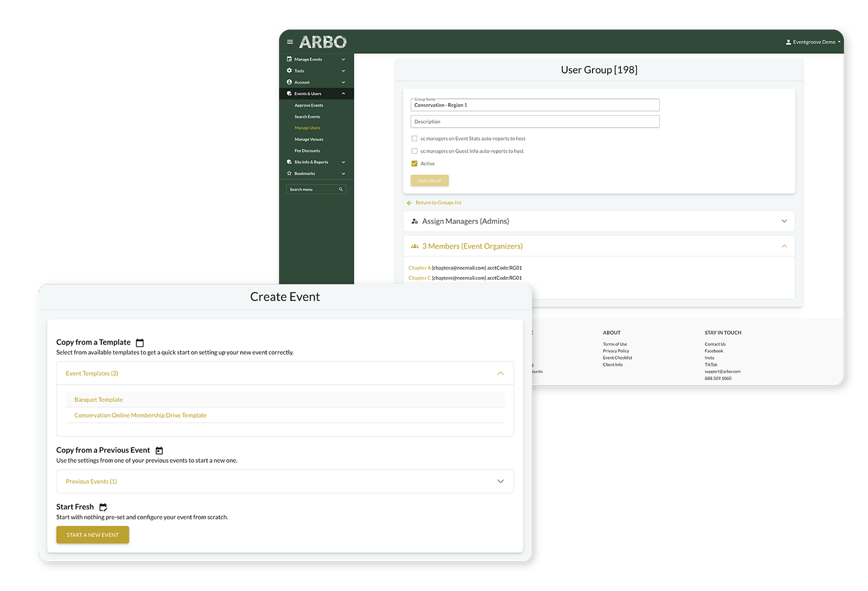
Task: Open the Chapter A member link
Action: pyautogui.click(x=420, y=268)
